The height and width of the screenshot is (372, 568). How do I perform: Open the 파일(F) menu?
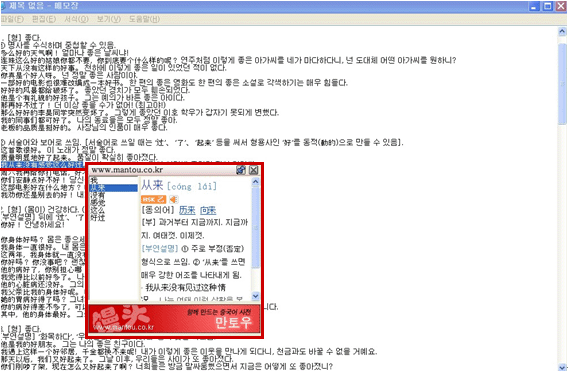coord(12,19)
